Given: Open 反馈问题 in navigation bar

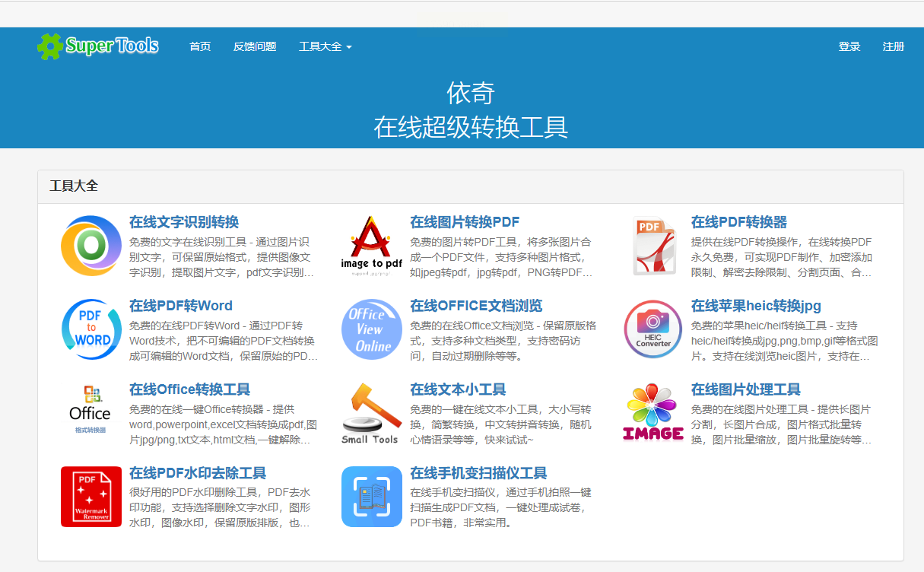Looking at the screenshot, I should click(x=255, y=46).
